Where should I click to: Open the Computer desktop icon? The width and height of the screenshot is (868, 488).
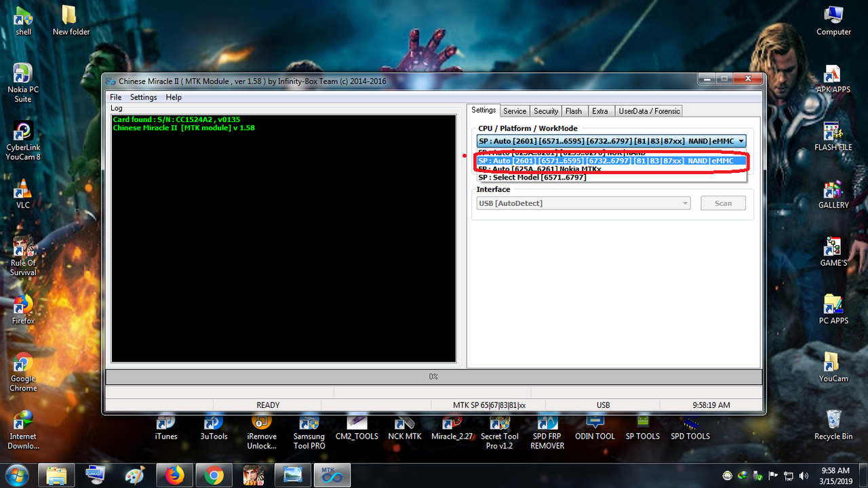click(833, 20)
